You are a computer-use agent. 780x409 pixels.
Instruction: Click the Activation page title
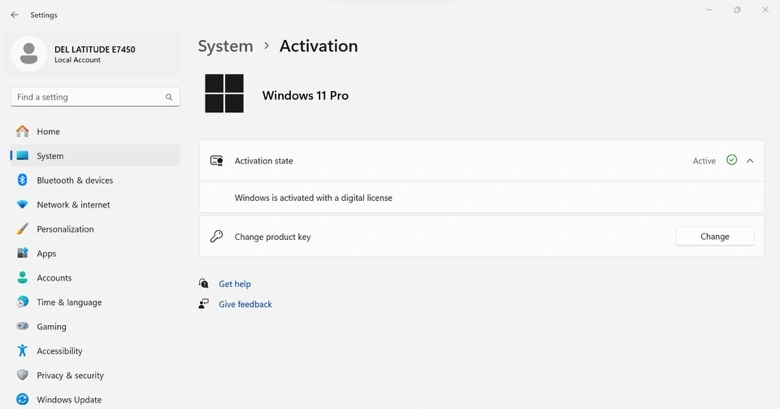(x=318, y=46)
